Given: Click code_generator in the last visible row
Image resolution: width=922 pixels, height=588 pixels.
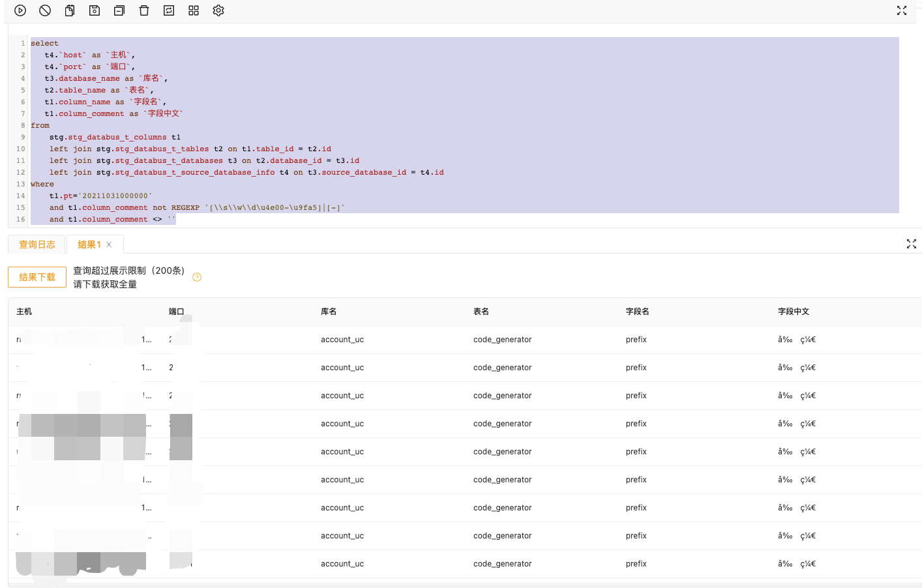Looking at the screenshot, I should pos(503,564).
